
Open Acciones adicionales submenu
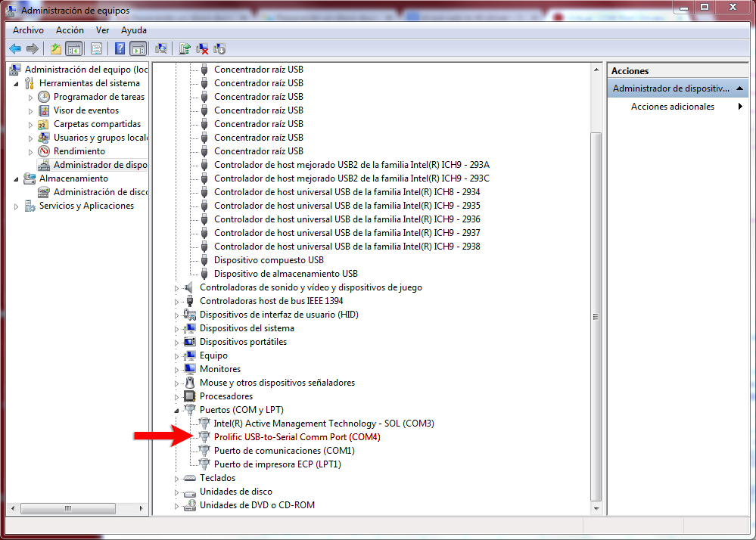pyautogui.click(x=740, y=107)
